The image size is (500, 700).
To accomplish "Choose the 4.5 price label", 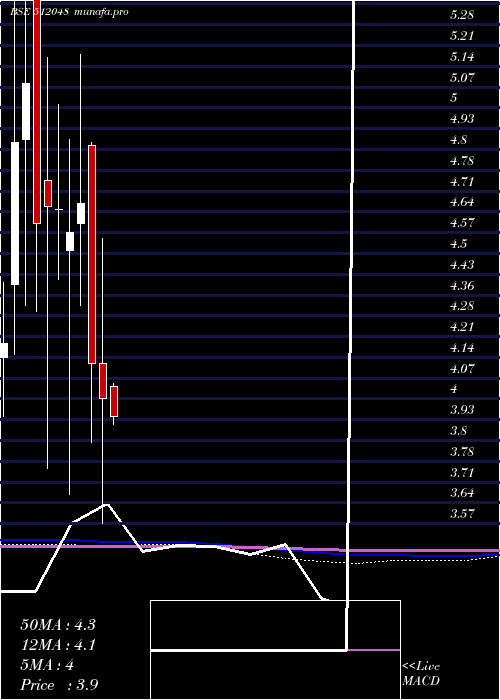I will [x=458, y=244].
